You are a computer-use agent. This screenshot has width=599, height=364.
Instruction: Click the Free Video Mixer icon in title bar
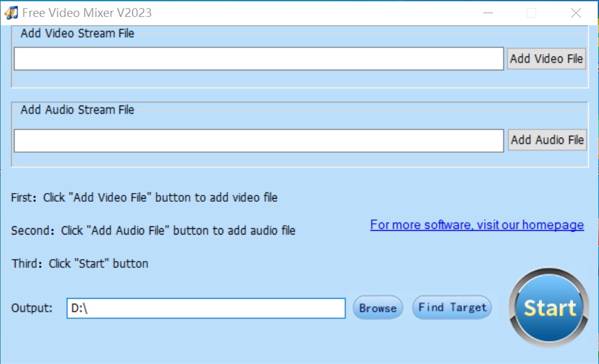point(14,12)
